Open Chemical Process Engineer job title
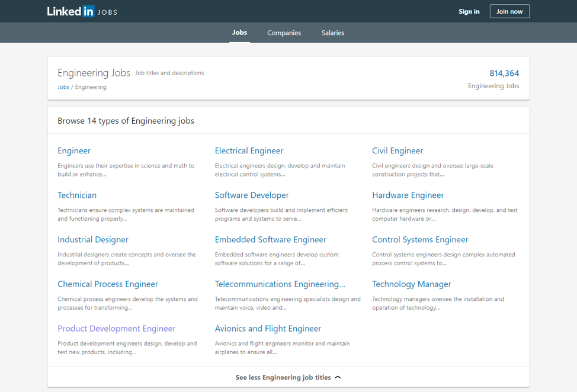 (108, 284)
